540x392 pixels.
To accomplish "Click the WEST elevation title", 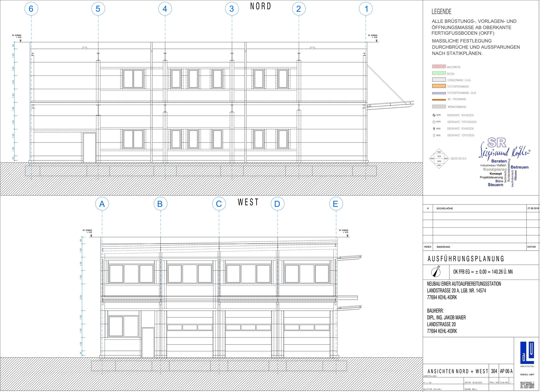I will coord(248,202).
